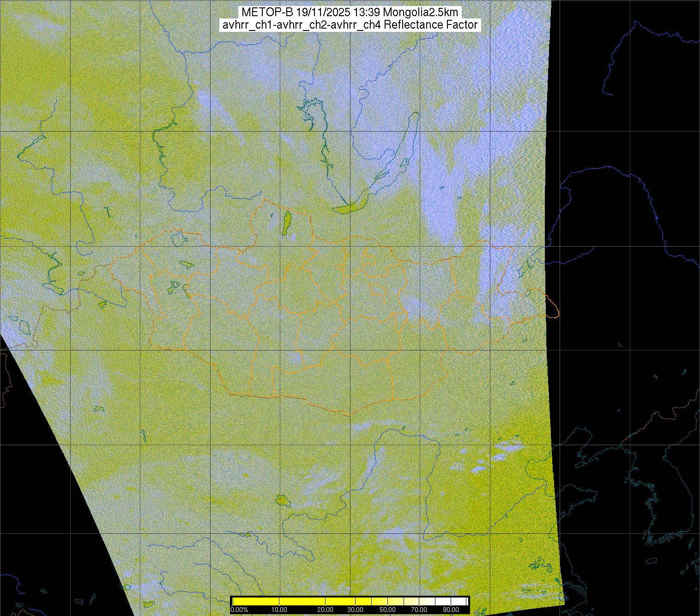This screenshot has height=616, width=700.
Task: Click the 30.00 tick label on the legend
Action: (x=355, y=610)
